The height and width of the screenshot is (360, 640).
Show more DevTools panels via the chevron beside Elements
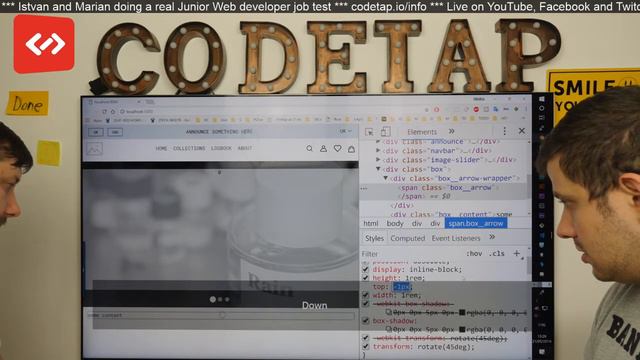[x=451, y=131]
